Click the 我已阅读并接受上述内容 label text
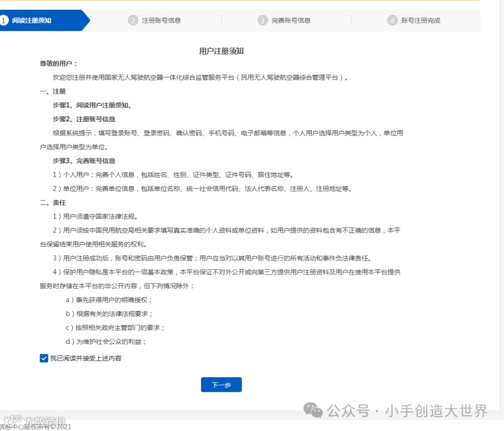 click(86, 358)
